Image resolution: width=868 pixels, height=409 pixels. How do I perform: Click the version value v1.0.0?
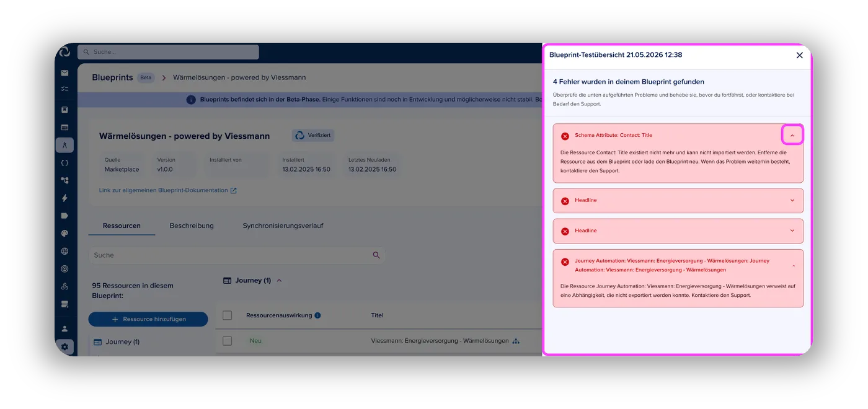coord(164,169)
